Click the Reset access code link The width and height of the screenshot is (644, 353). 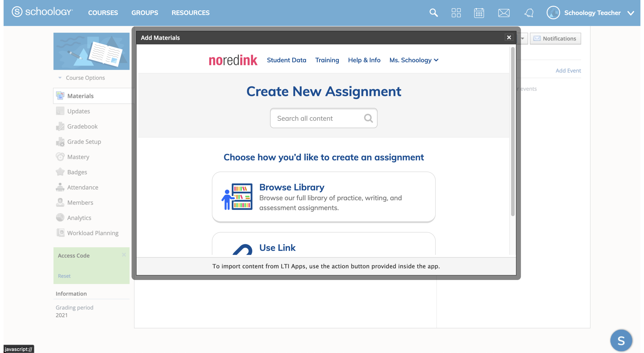[x=64, y=276]
